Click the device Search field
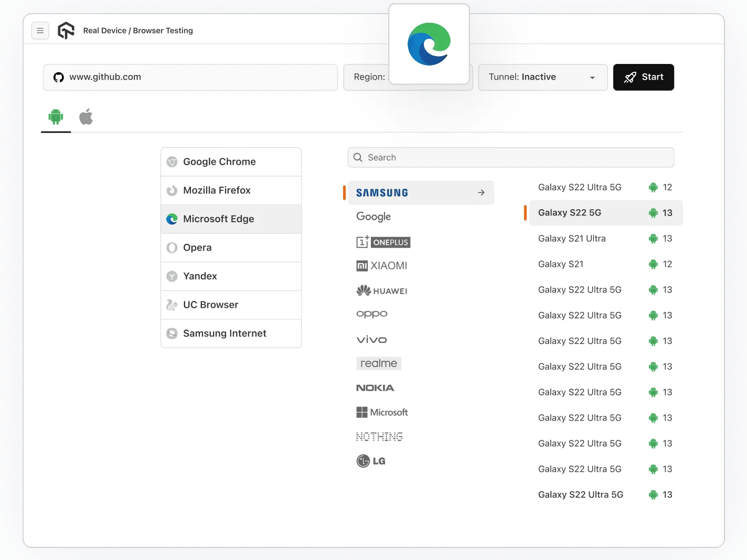The image size is (747, 560). [510, 158]
